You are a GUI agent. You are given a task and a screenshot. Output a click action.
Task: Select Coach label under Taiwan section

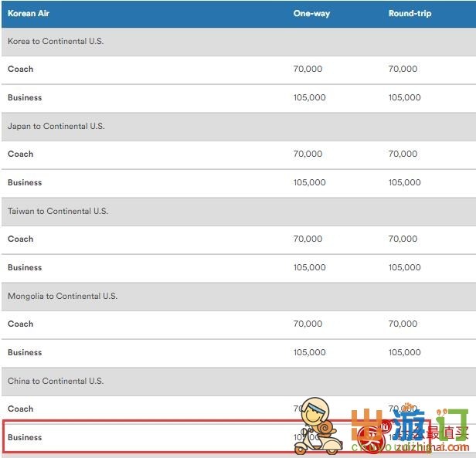[x=20, y=239]
